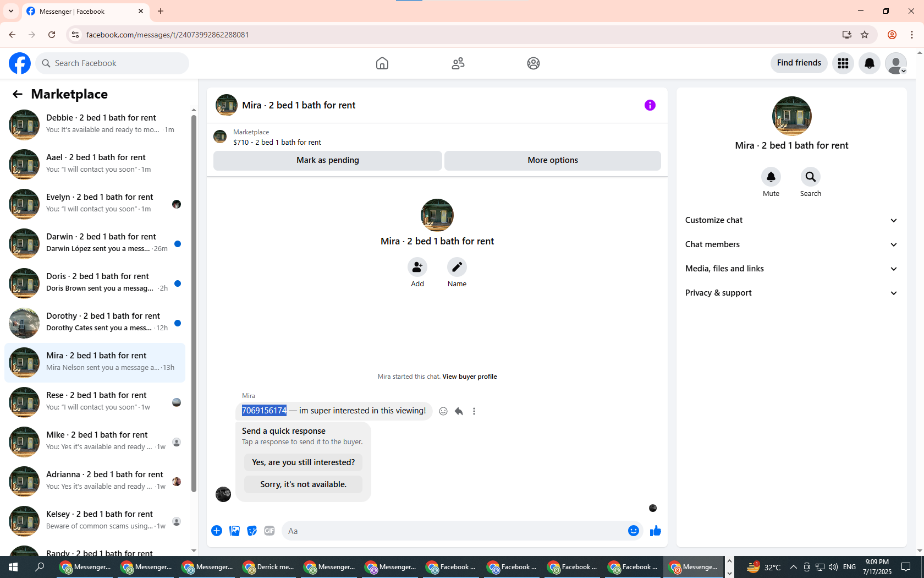The width and height of the screenshot is (924, 578).
Task: Open the notifications bell
Action: point(870,63)
